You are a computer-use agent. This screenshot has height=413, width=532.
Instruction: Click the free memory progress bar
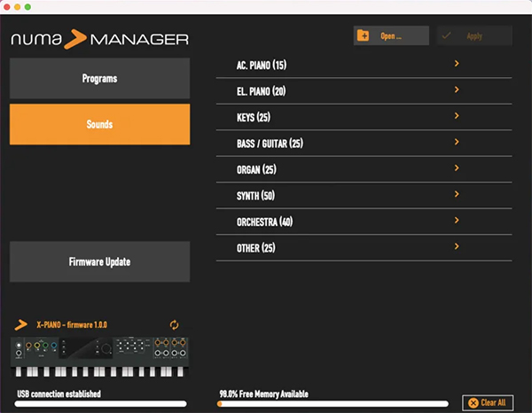(332, 403)
